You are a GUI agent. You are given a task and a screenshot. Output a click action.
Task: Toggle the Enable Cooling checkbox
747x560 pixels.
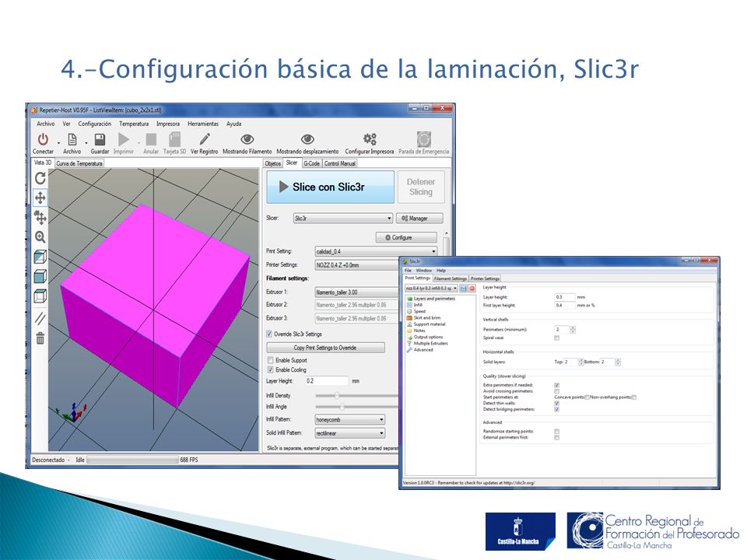click(x=270, y=369)
